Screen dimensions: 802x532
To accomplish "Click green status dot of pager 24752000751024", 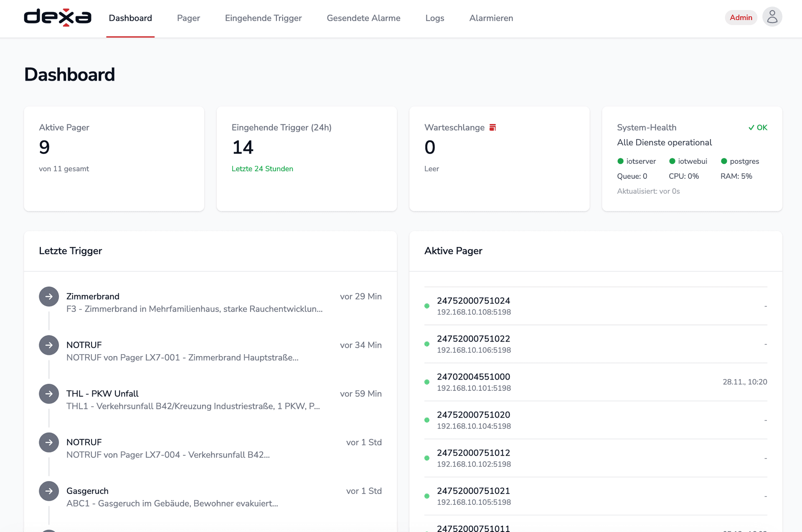I will click(427, 306).
